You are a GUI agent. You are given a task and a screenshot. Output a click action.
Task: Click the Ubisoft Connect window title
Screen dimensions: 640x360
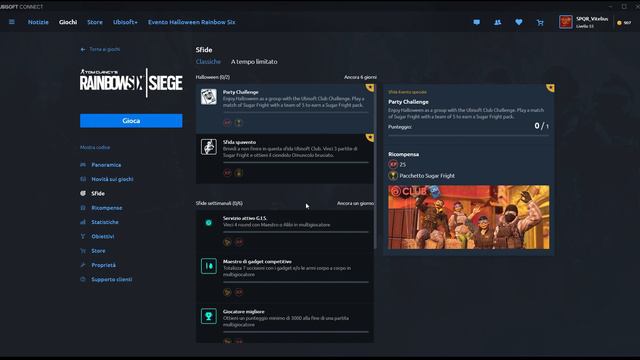pyautogui.click(x=21, y=7)
